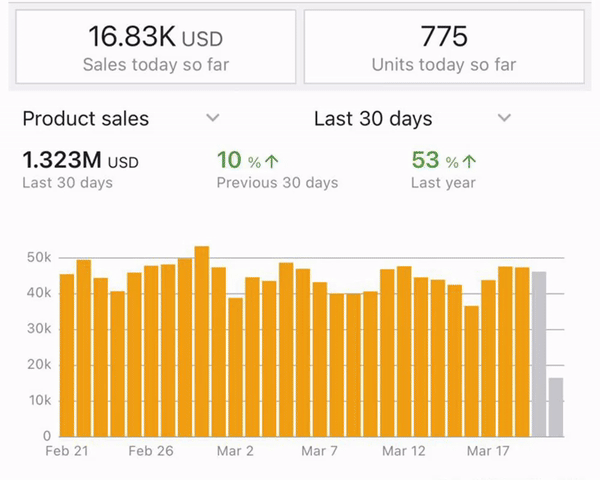Click the Feb 26 date axis label
600x480 pixels.
point(152,451)
